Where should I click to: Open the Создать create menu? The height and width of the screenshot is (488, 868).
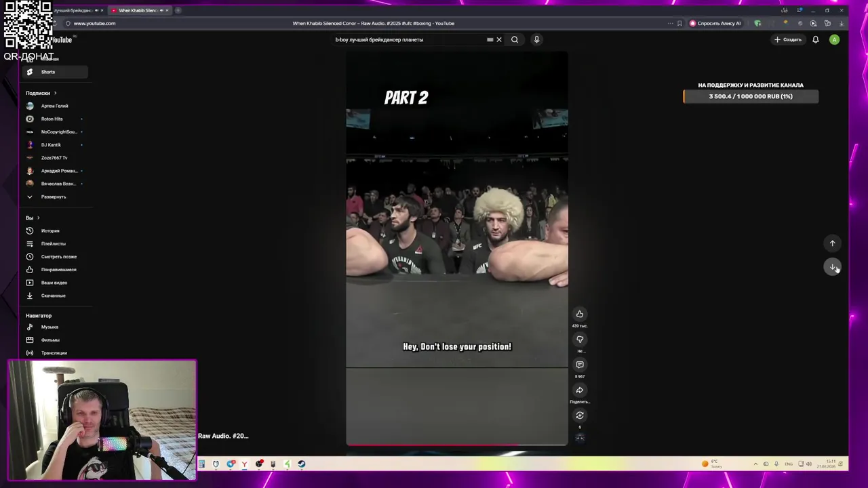(x=788, y=39)
